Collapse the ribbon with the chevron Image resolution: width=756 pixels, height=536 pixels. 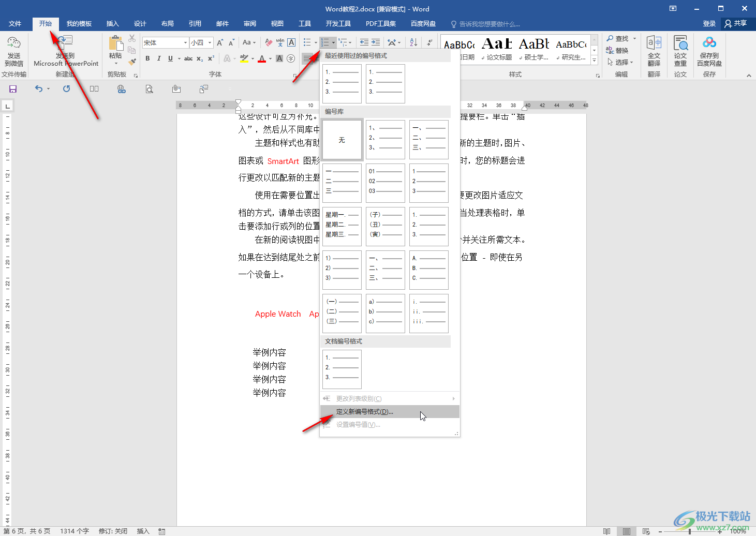(748, 76)
